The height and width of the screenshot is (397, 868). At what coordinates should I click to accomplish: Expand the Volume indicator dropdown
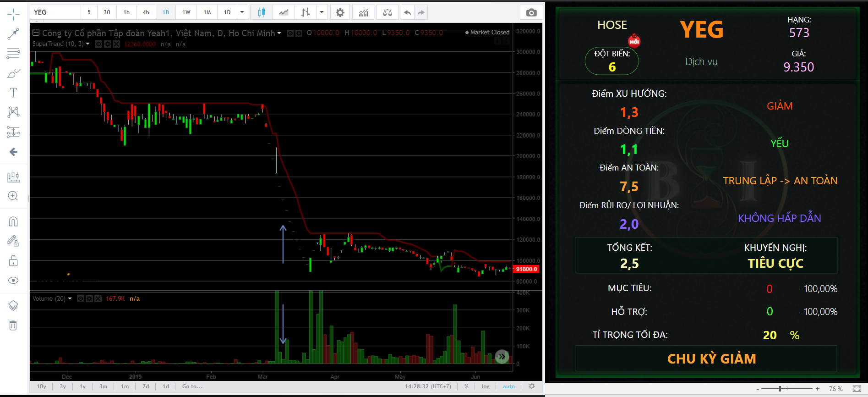coord(70,298)
